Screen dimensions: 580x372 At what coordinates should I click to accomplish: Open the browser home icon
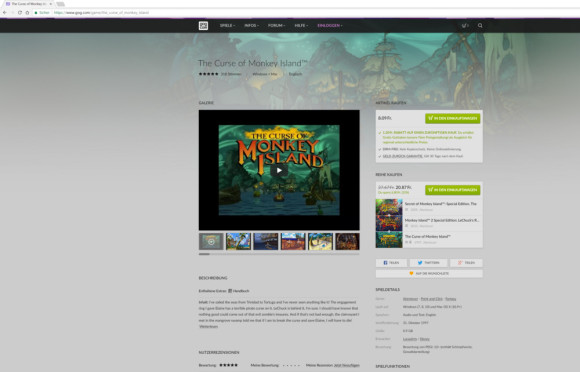pos(27,13)
